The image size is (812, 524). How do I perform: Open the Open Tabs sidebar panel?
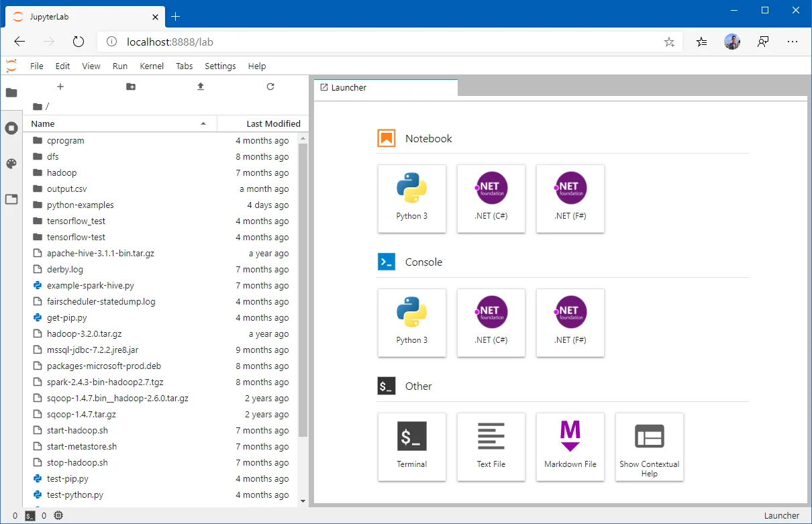click(11, 199)
